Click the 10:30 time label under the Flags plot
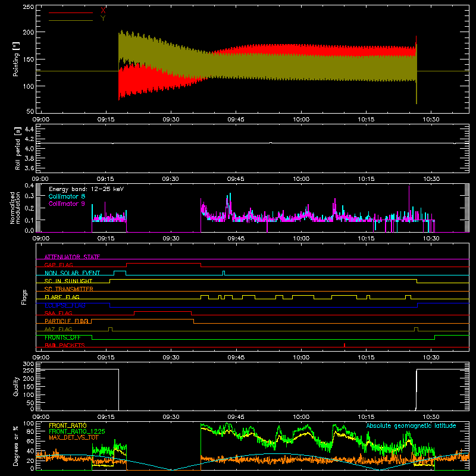Image resolution: width=476 pixels, height=476 pixels. pos(431,358)
